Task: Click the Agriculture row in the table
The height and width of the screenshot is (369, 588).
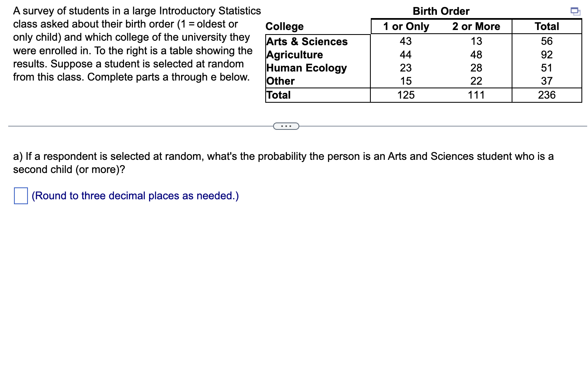Action: [x=294, y=55]
